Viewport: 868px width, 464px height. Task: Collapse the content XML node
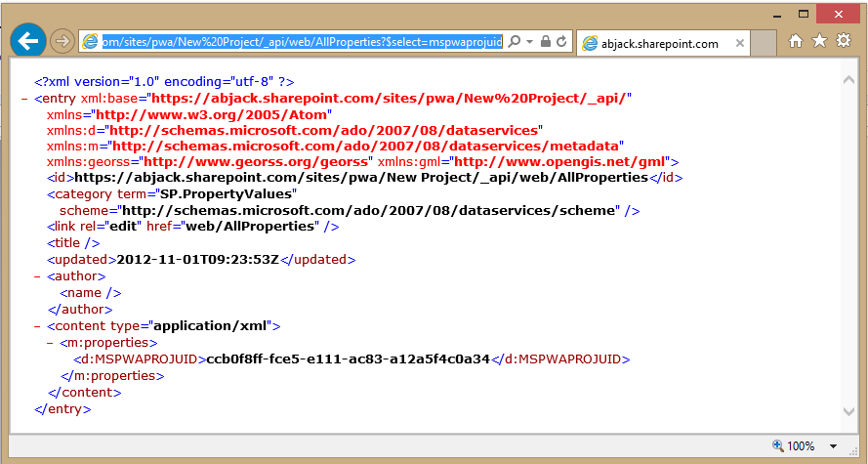pyautogui.click(x=37, y=326)
